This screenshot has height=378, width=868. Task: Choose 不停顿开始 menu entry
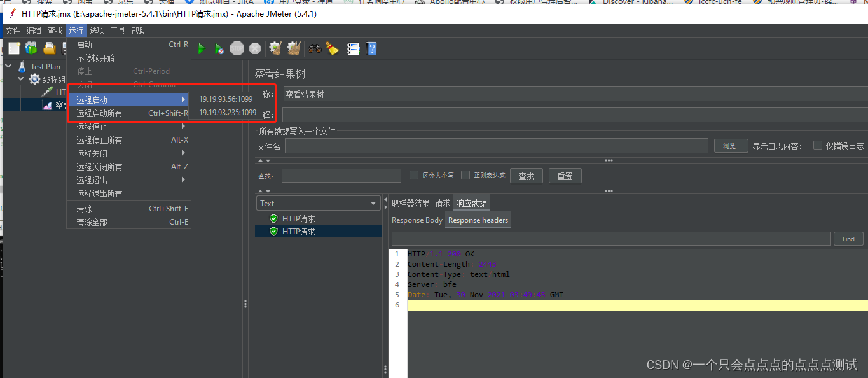point(129,58)
